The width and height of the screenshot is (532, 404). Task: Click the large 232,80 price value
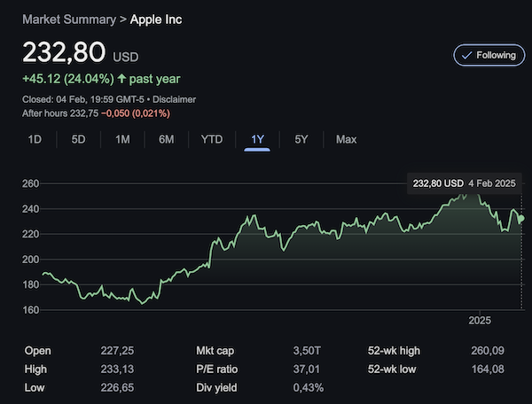coord(64,52)
